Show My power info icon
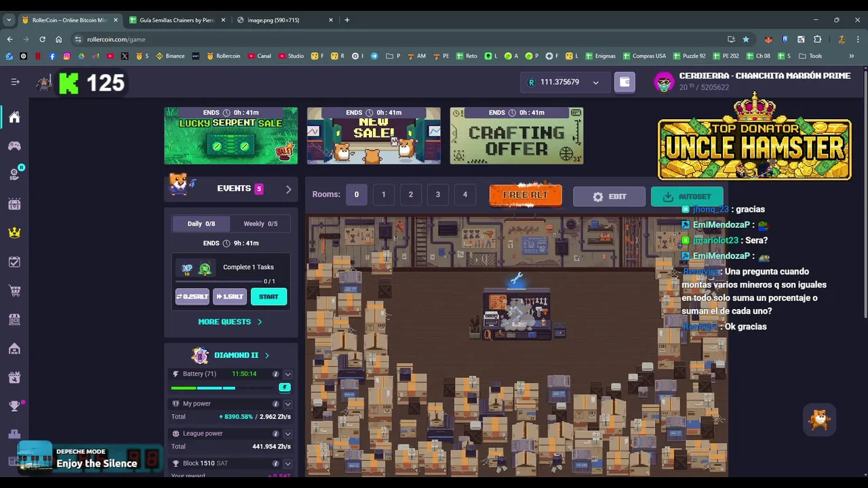The width and height of the screenshot is (868, 488). click(275, 404)
